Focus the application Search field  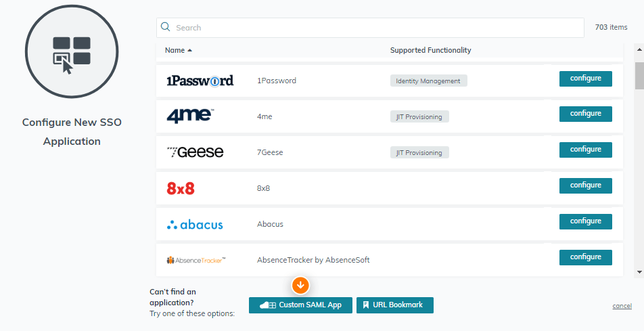(370, 28)
